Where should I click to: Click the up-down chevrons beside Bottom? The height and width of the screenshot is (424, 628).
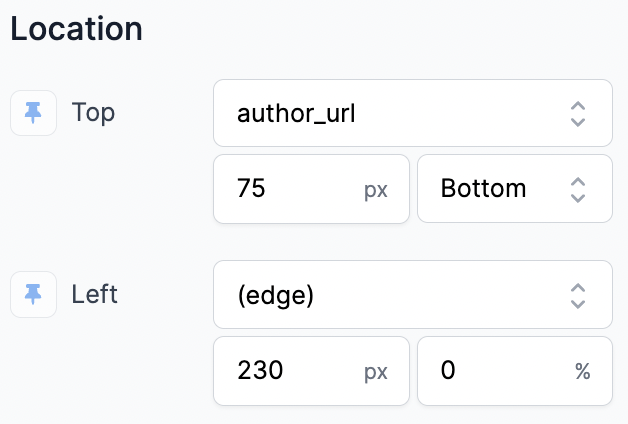[578, 190]
